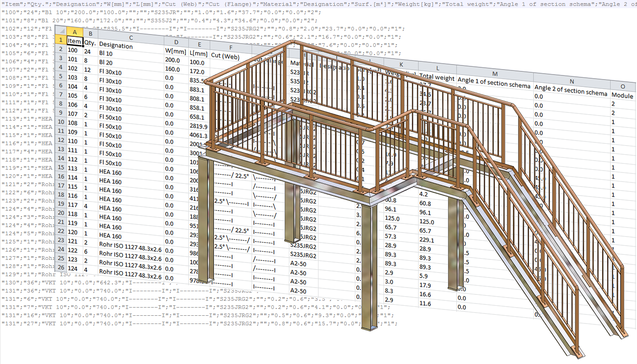Select column A header
This screenshot has height=364, width=637.
tap(74, 31)
